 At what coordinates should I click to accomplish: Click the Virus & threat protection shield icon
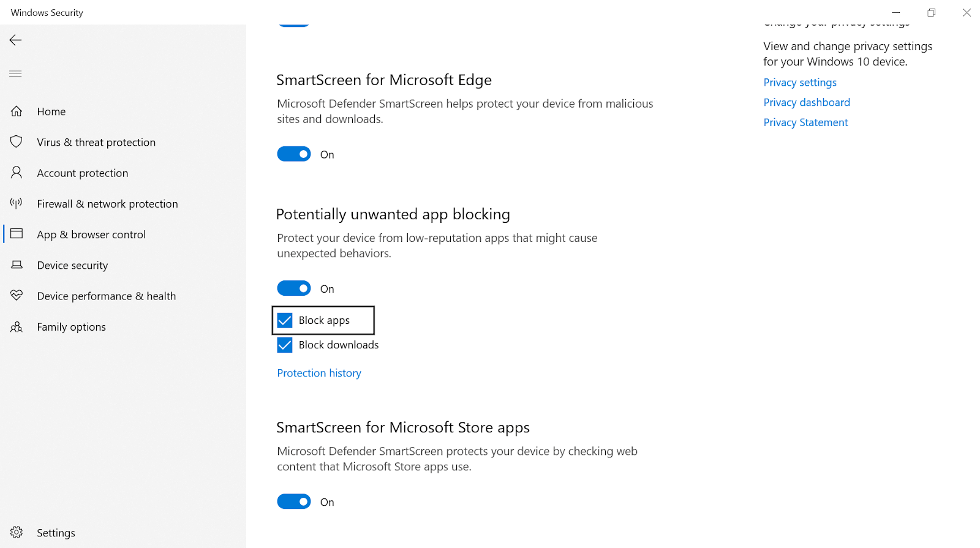point(17,142)
